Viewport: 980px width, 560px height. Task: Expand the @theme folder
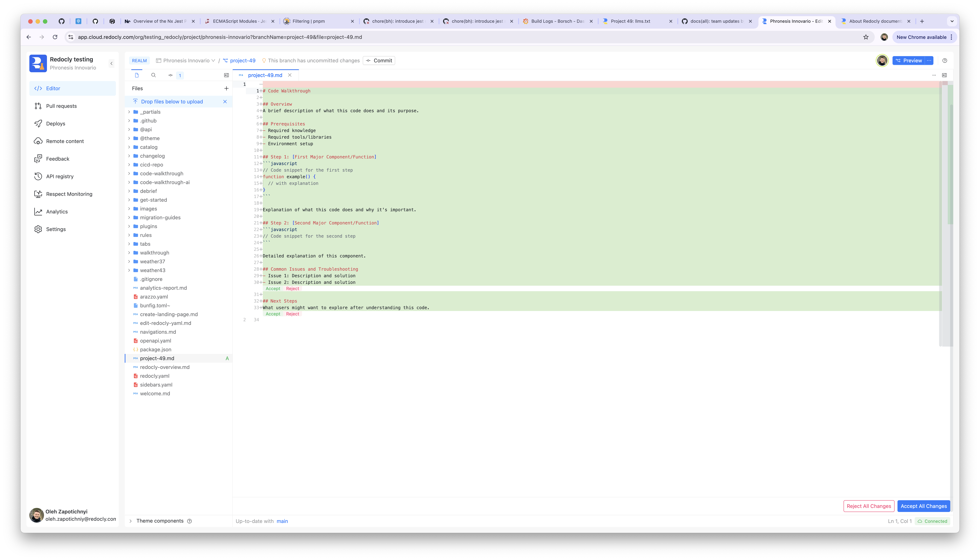(129, 138)
